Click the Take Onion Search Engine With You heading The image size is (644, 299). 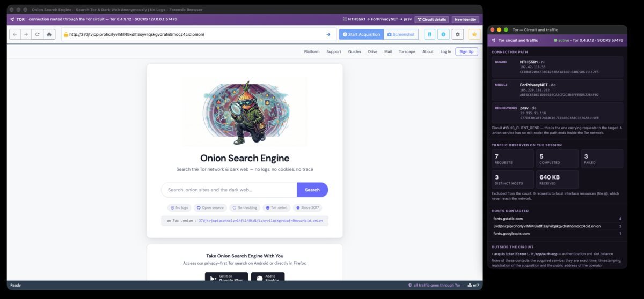[x=245, y=256]
